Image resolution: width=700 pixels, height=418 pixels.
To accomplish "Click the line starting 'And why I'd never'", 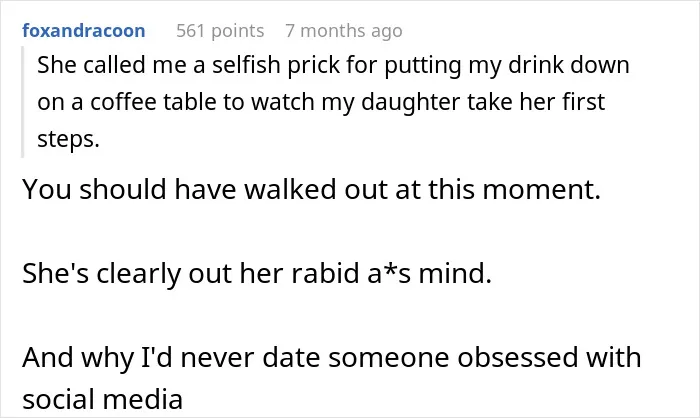I will coord(332,358).
